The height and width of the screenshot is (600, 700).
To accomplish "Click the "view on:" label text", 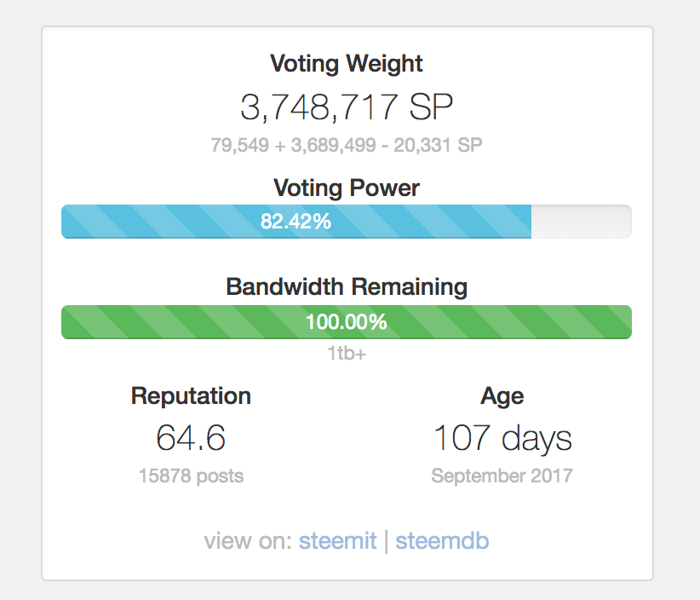I will point(248,540).
